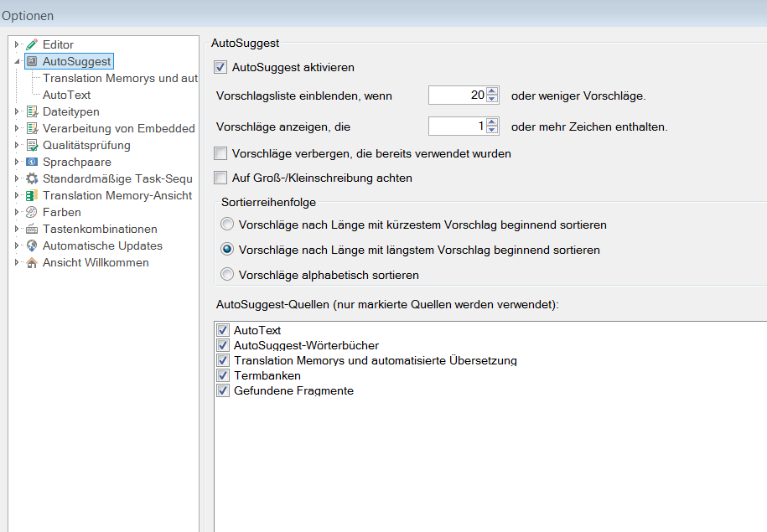Open the Sprachpaare options page

pos(77,162)
